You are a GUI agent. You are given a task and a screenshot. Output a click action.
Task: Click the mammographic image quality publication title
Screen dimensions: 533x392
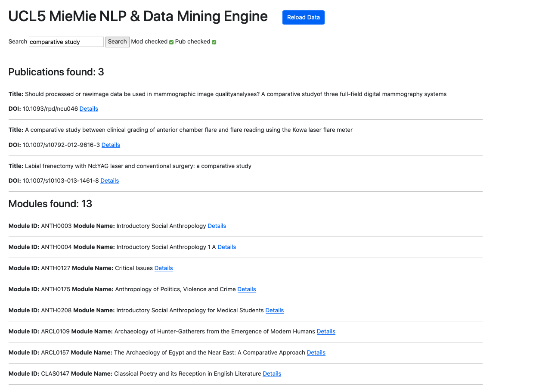pyautogui.click(x=236, y=94)
